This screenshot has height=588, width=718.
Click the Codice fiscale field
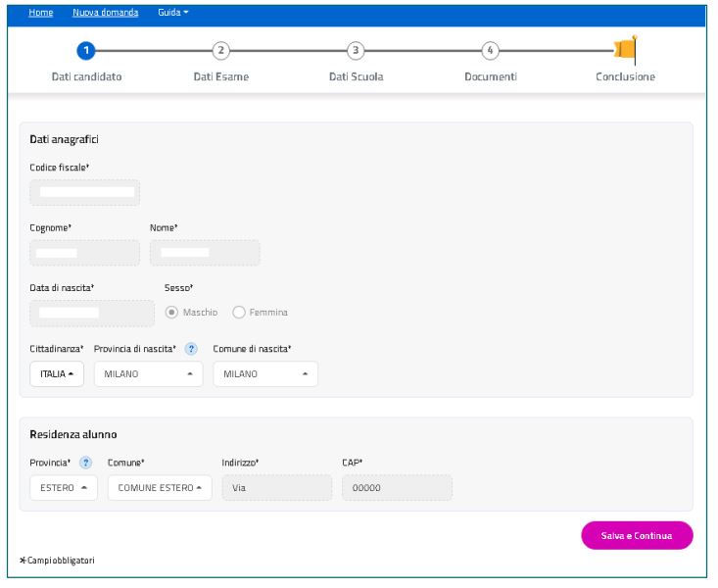84,193
